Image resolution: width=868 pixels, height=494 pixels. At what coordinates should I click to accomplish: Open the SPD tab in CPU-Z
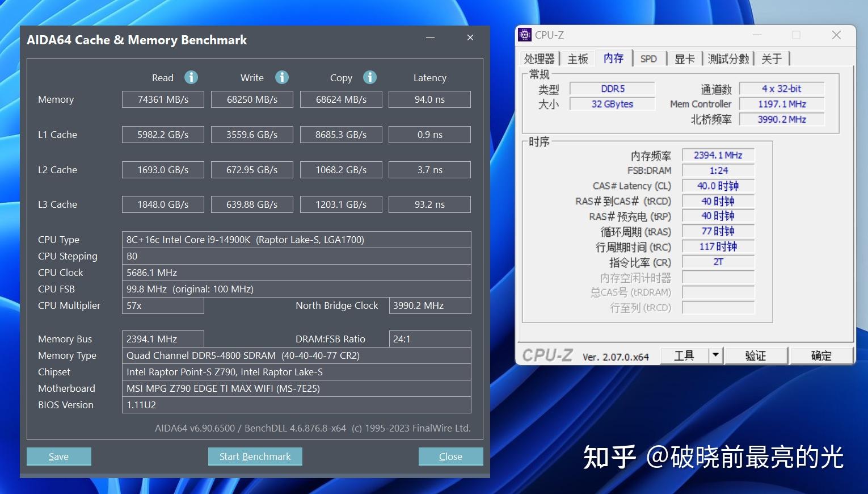[x=648, y=58]
